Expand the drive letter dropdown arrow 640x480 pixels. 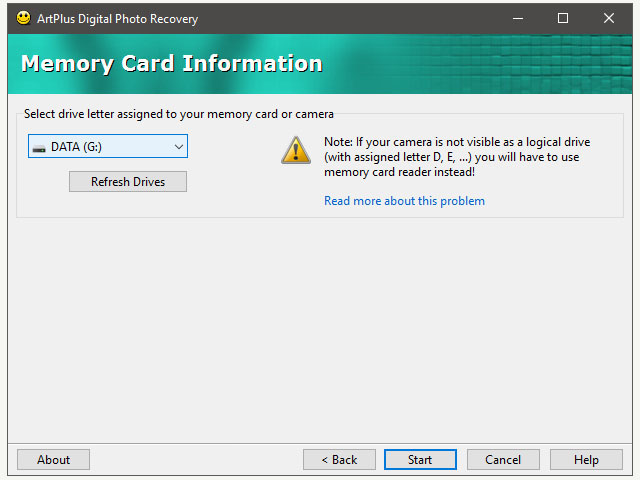click(x=179, y=147)
